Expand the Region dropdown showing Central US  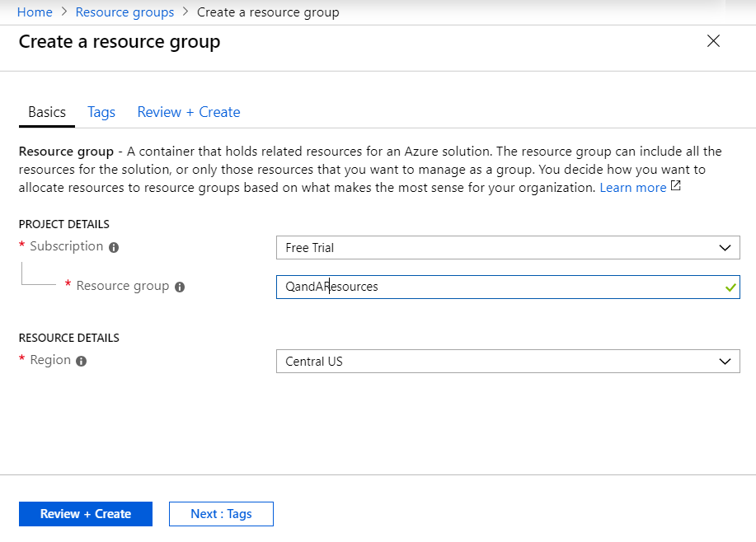coord(507,361)
